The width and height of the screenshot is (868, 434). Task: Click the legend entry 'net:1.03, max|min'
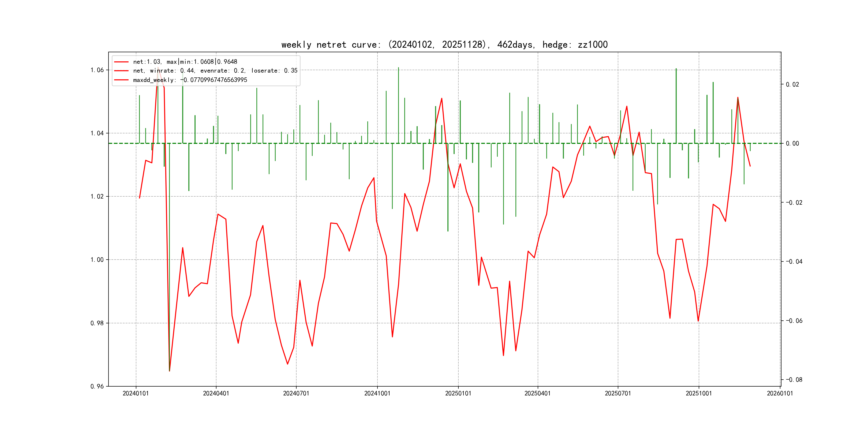click(185, 62)
